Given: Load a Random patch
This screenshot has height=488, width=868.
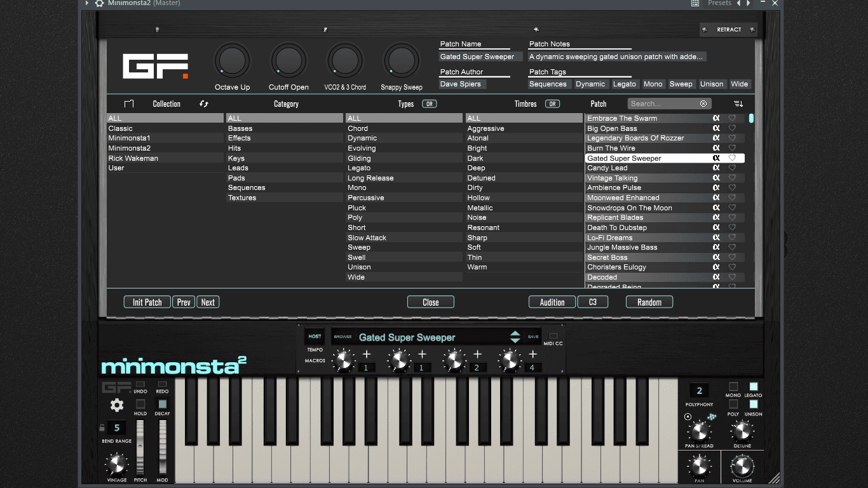Looking at the screenshot, I should (x=649, y=302).
